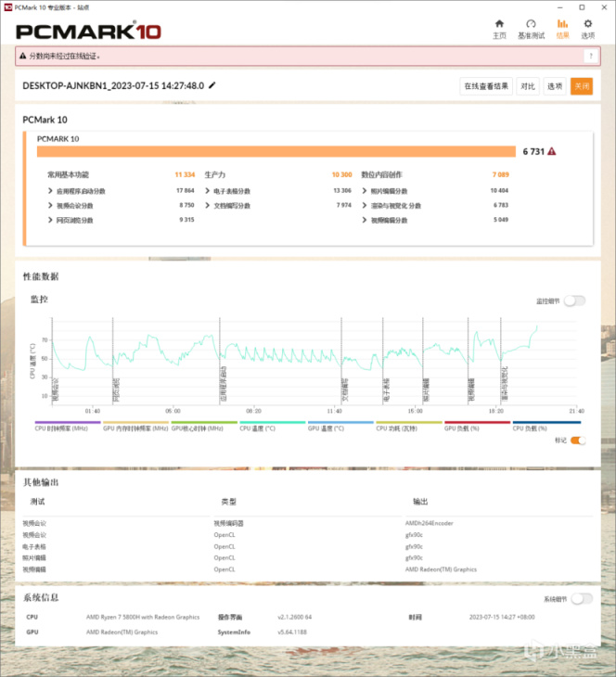Viewport: 616px width, 677px height.
Task: Click the pencil icon to rename result
Action: pyautogui.click(x=212, y=85)
